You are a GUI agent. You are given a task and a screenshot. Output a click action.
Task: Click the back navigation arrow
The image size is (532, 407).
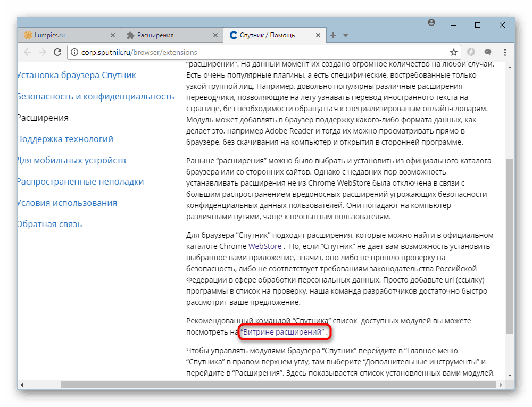click(27, 52)
